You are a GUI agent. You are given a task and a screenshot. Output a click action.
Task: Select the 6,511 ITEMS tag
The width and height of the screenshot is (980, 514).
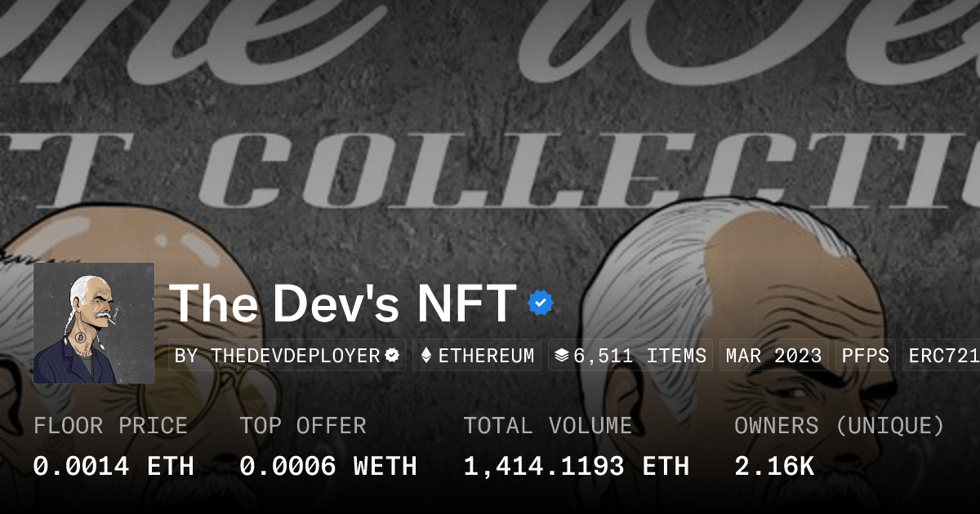tap(630, 356)
